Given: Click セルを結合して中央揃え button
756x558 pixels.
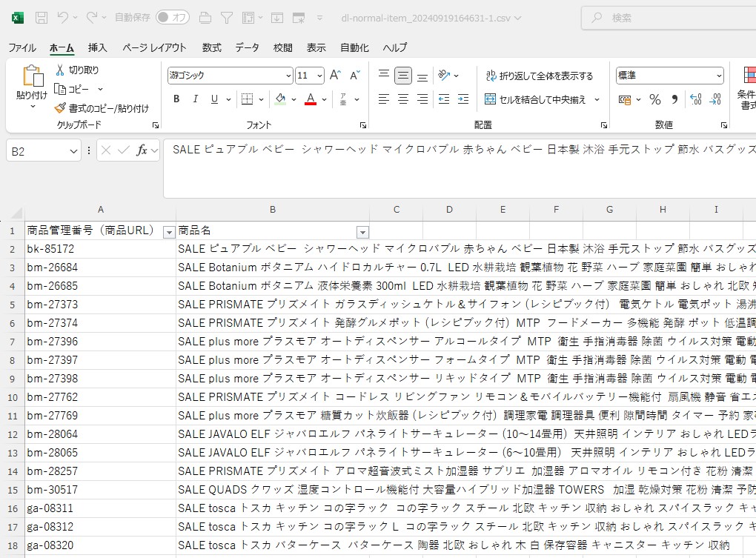Looking at the screenshot, I should [535, 100].
